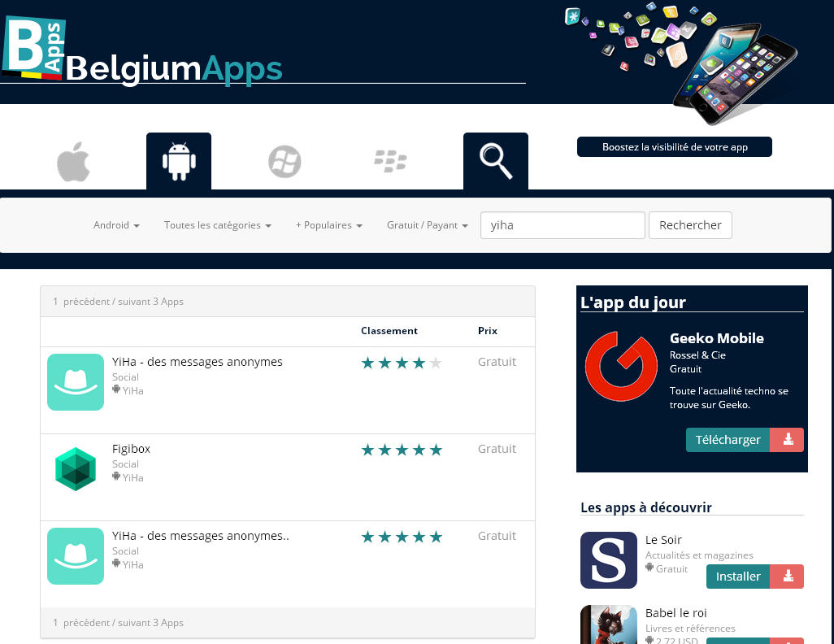
Task: Select the Android robot platform tab
Action: click(179, 161)
